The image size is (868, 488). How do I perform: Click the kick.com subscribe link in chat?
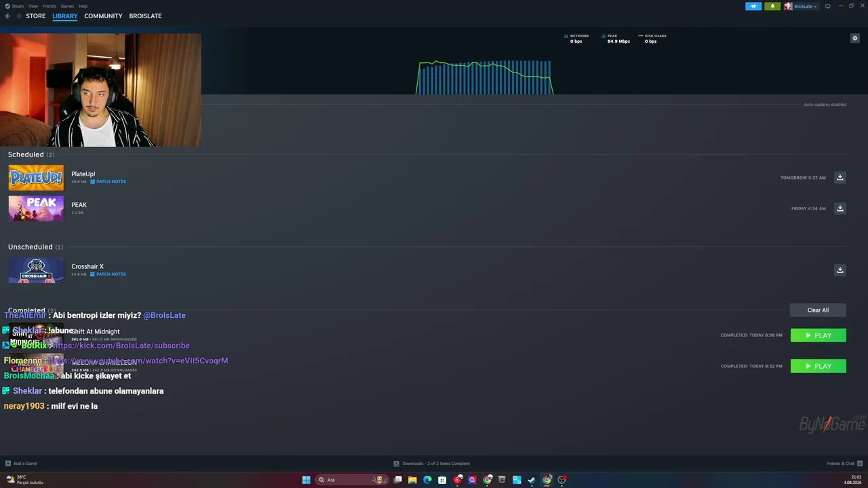[121, 346]
